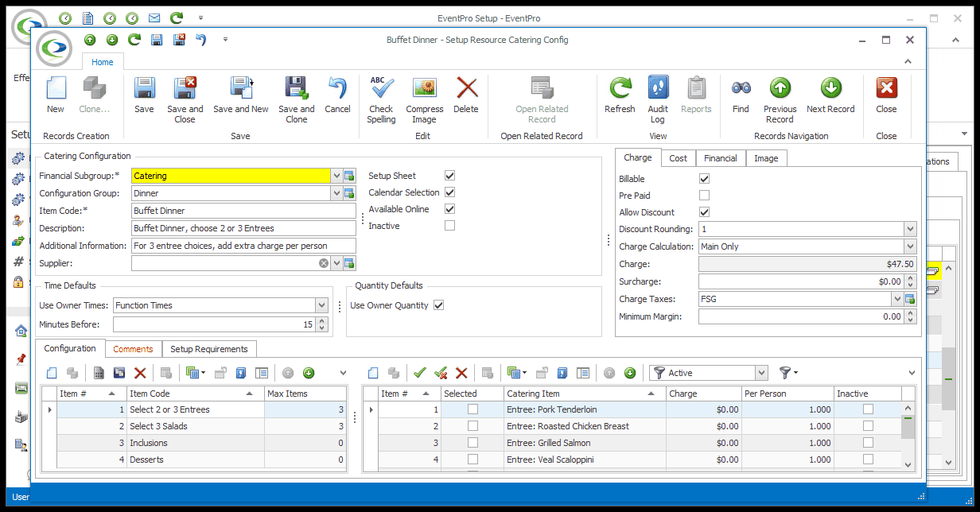
Task: Toggle the Billable checkbox
Action: 704,179
